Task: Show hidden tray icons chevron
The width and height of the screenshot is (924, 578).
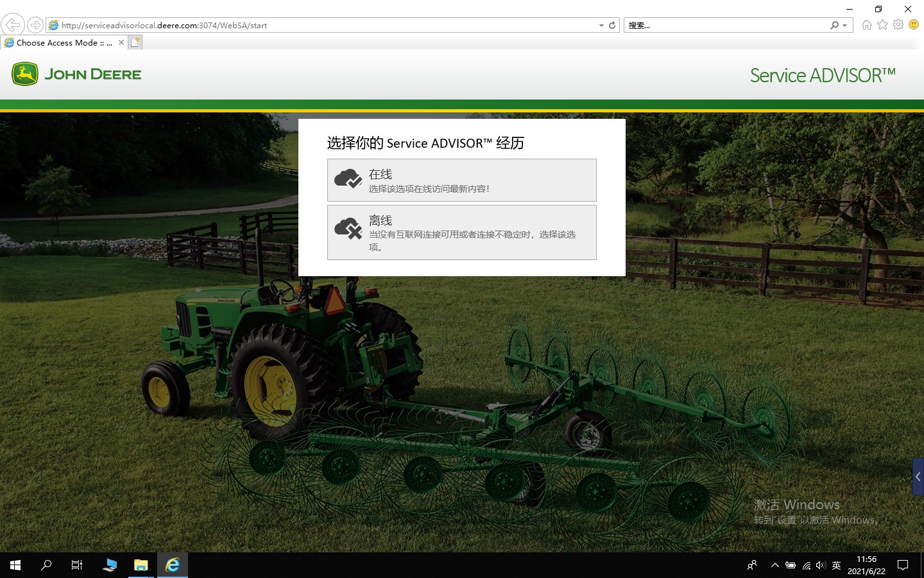Action: click(775, 565)
